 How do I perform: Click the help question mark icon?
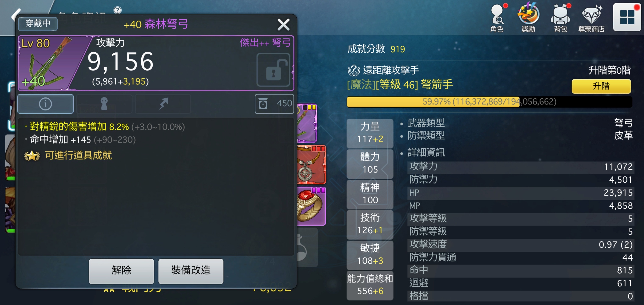point(118,10)
